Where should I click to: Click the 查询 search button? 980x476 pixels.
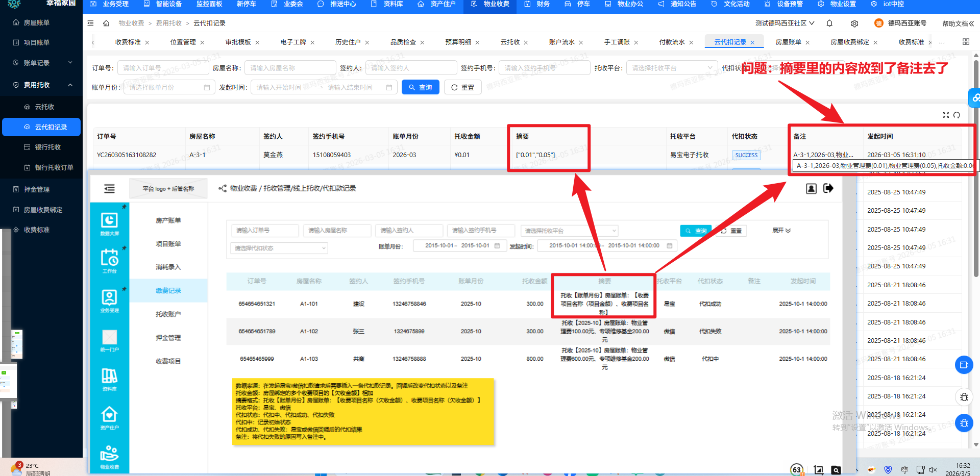[x=420, y=87]
